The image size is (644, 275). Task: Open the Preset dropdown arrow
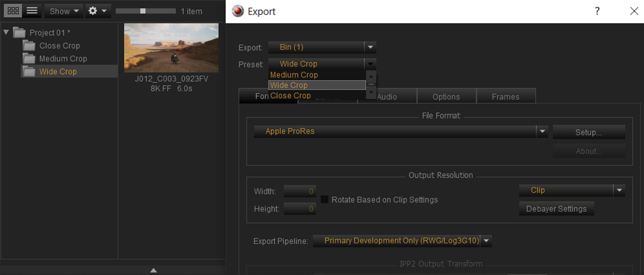tap(371, 64)
